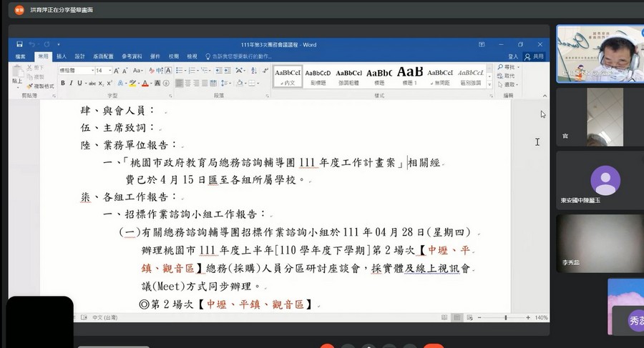
Task: Open the Change Case (Aa) dropdown
Action: (x=138, y=71)
